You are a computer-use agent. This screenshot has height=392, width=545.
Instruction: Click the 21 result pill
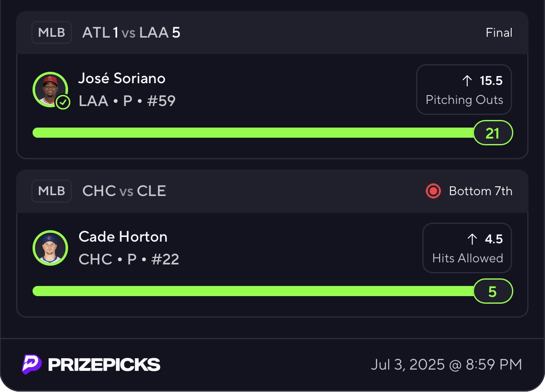[x=493, y=133]
